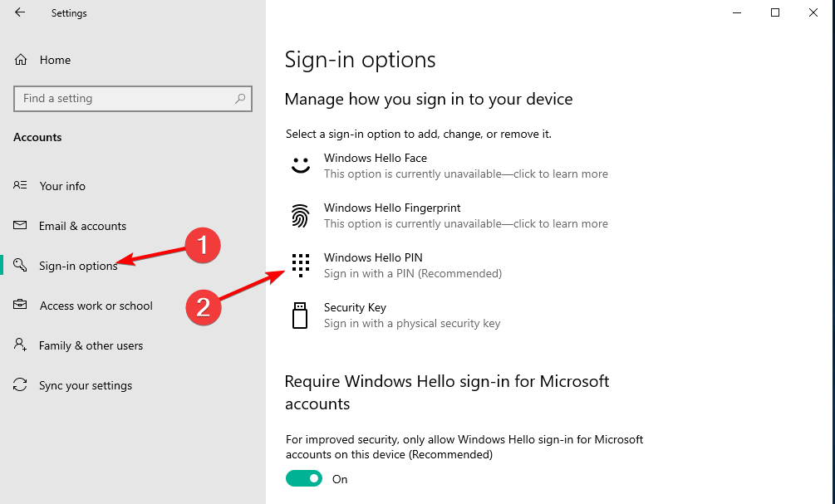835x504 pixels.
Task: Click the Access work or school briefcase icon
Action: (20, 305)
